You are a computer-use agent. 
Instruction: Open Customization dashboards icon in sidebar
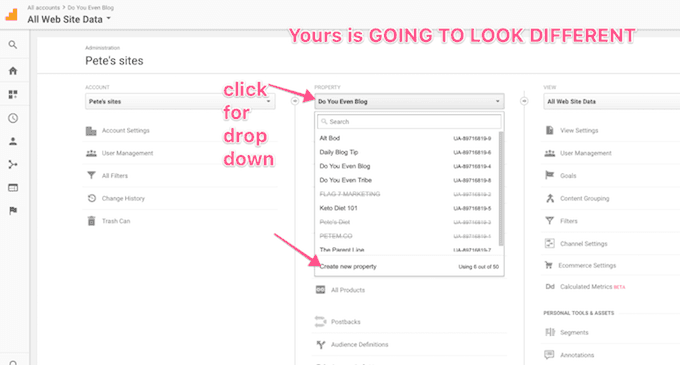(x=13, y=95)
